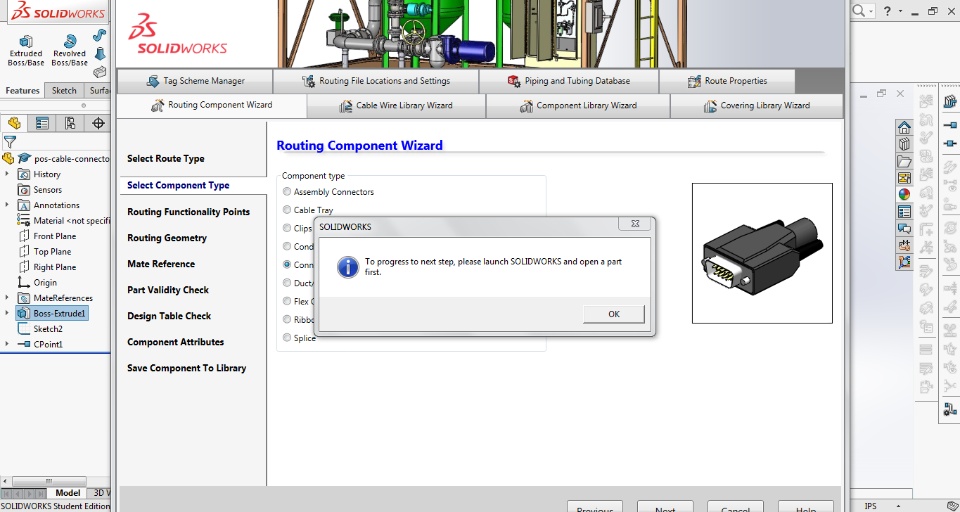Open the Custom Properties task pane icon
This screenshot has height=512, width=960.
tap(904, 211)
